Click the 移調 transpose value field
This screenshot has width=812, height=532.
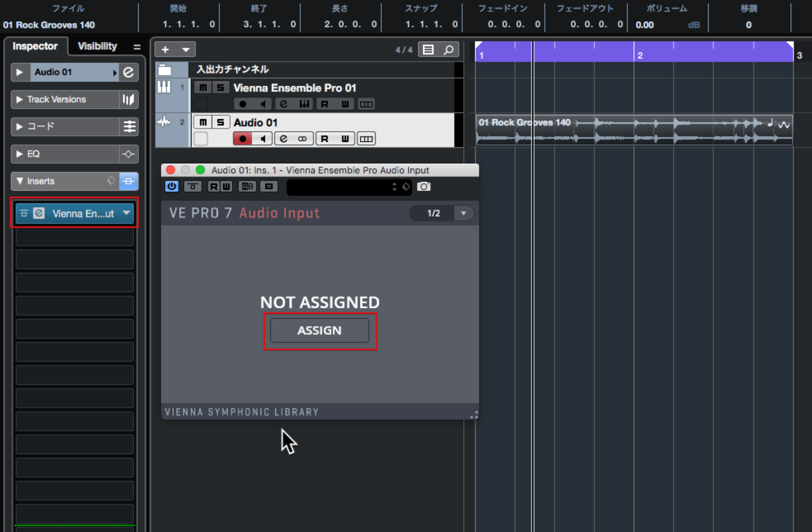(748, 25)
